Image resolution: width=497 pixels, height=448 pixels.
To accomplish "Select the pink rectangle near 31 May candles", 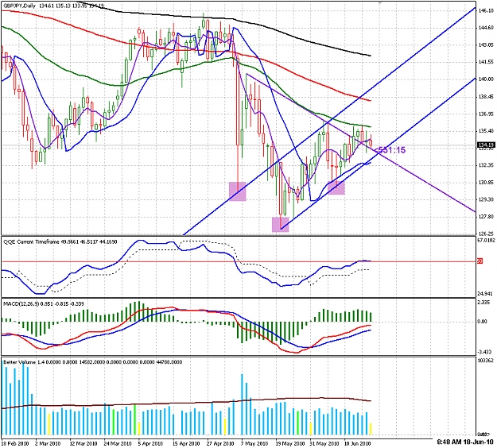I will coord(336,187).
